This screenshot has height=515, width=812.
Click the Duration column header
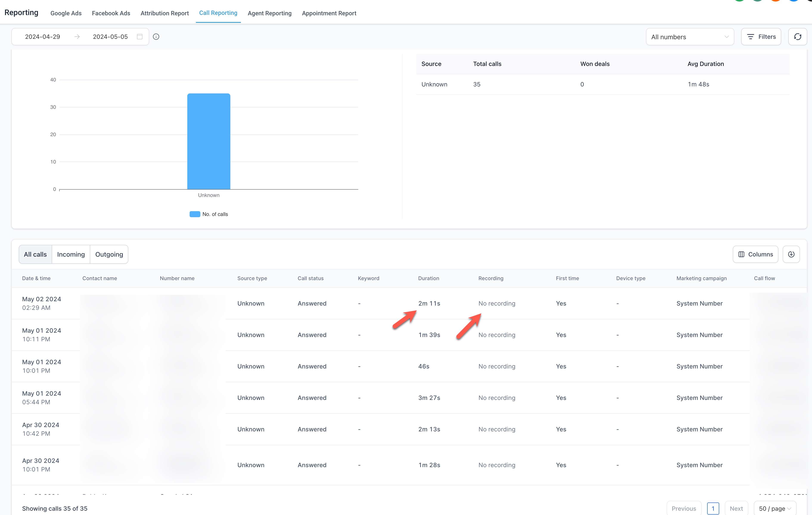pos(428,278)
